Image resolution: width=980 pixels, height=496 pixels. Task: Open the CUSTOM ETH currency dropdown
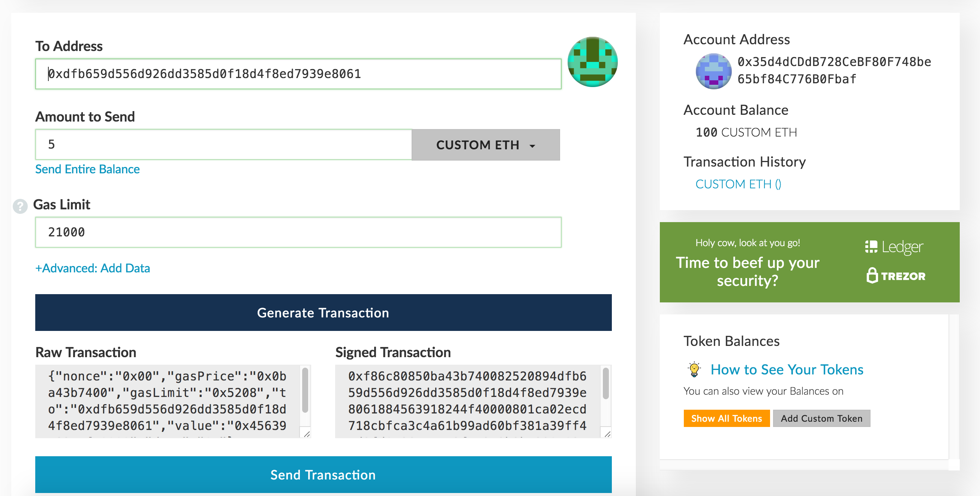tap(486, 145)
